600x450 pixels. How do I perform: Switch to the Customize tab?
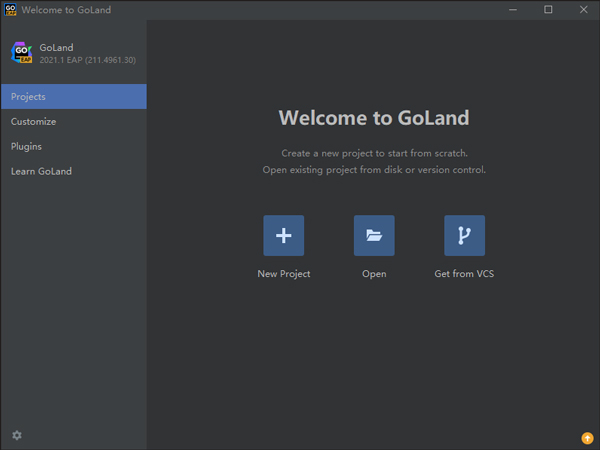coord(33,122)
